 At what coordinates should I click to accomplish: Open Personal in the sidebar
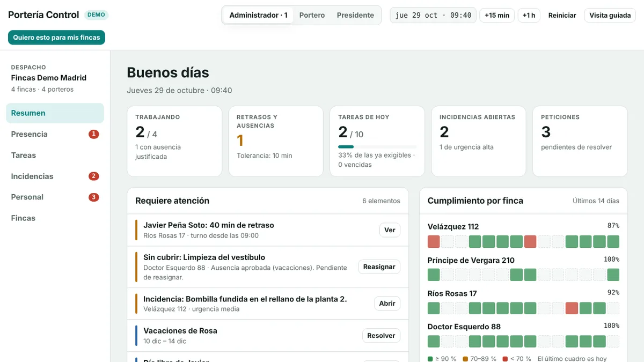pyautogui.click(x=55, y=197)
